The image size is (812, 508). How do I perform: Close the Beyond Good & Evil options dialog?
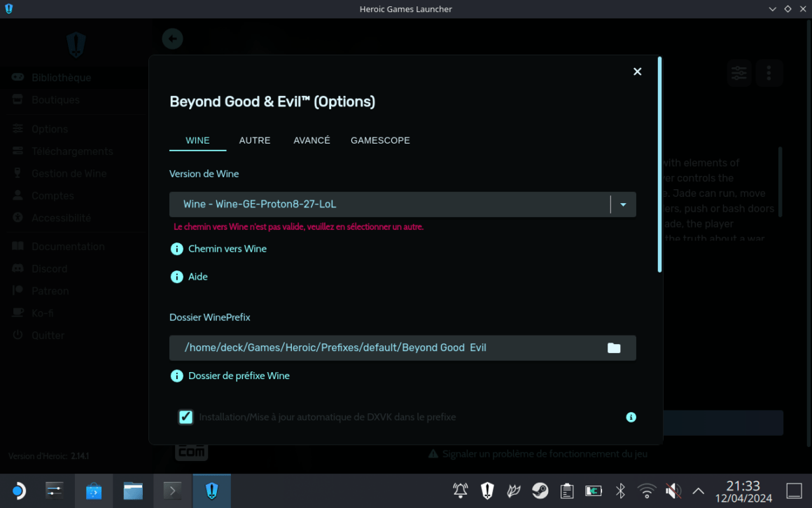point(638,71)
